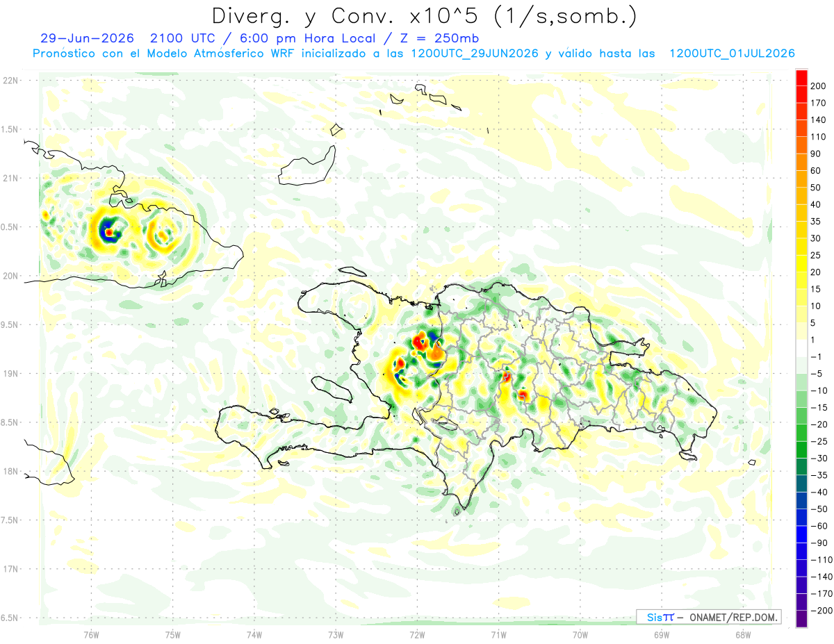Click the color bar label '30'
Screen dimensions: 834x644
pyautogui.click(x=816, y=238)
